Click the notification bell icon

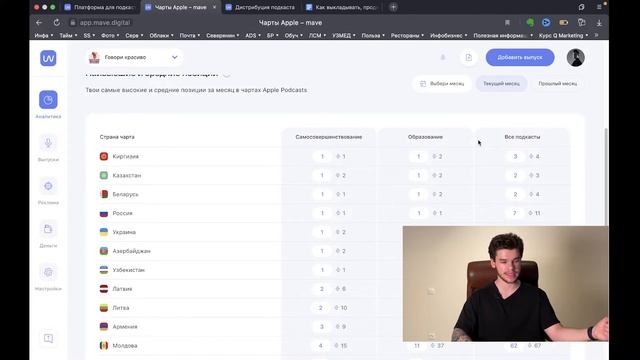click(x=443, y=58)
